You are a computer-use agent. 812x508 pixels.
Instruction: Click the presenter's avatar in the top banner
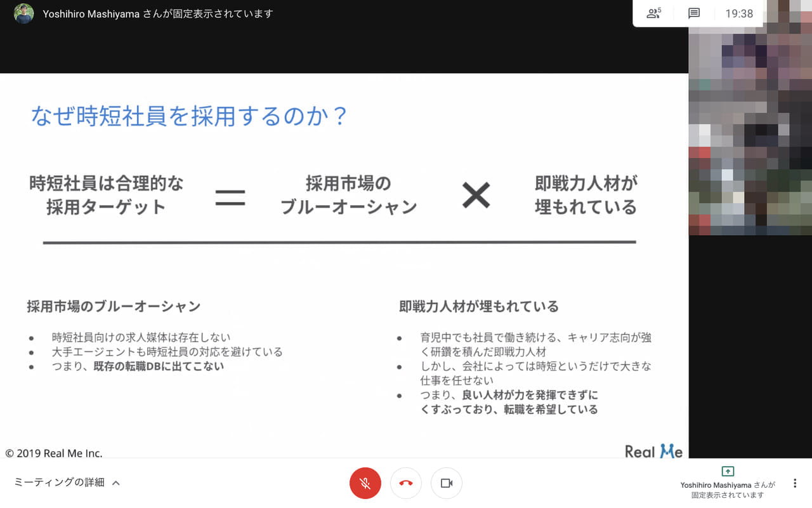[x=23, y=13]
